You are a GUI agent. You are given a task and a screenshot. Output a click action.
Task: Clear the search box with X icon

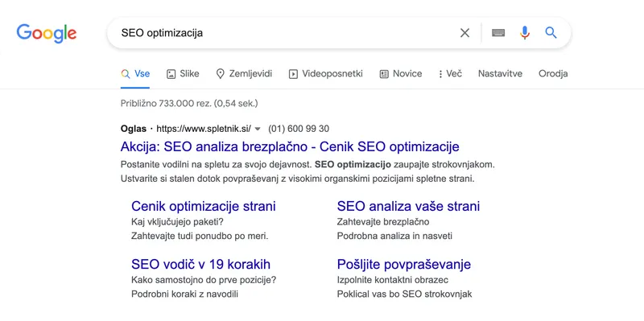pyautogui.click(x=464, y=33)
